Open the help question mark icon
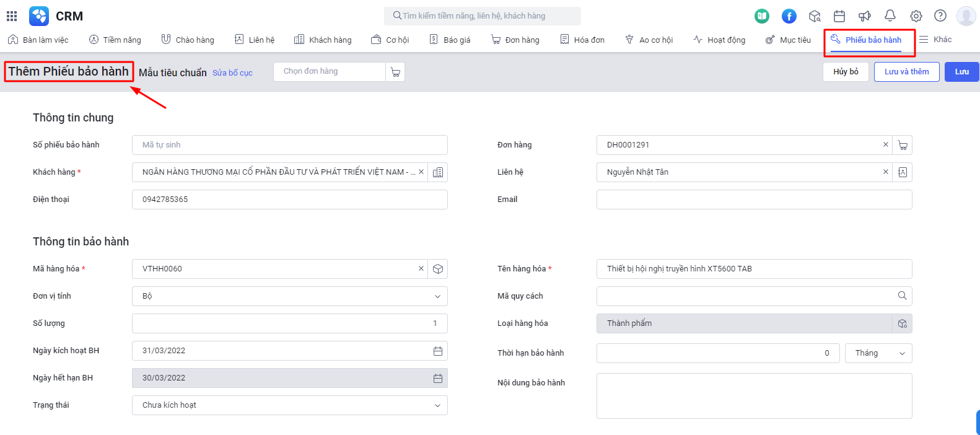 click(940, 16)
